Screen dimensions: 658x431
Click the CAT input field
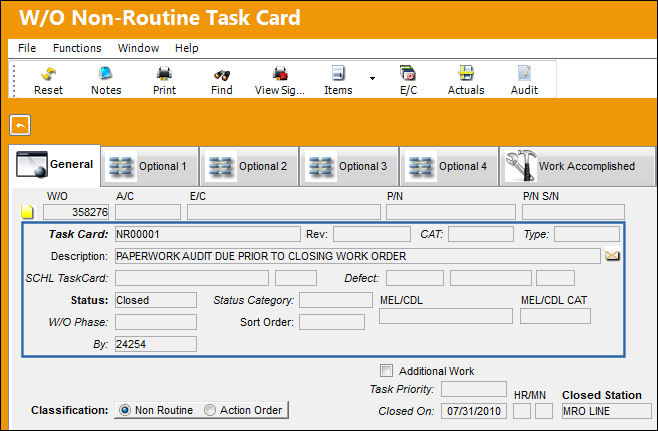pyautogui.click(x=481, y=234)
